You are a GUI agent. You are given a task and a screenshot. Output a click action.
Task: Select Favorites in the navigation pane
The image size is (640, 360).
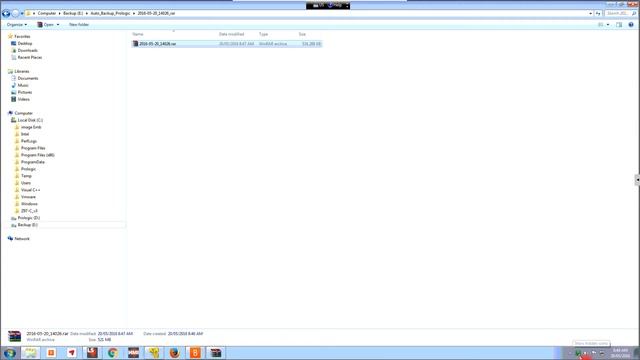point(22,37)
